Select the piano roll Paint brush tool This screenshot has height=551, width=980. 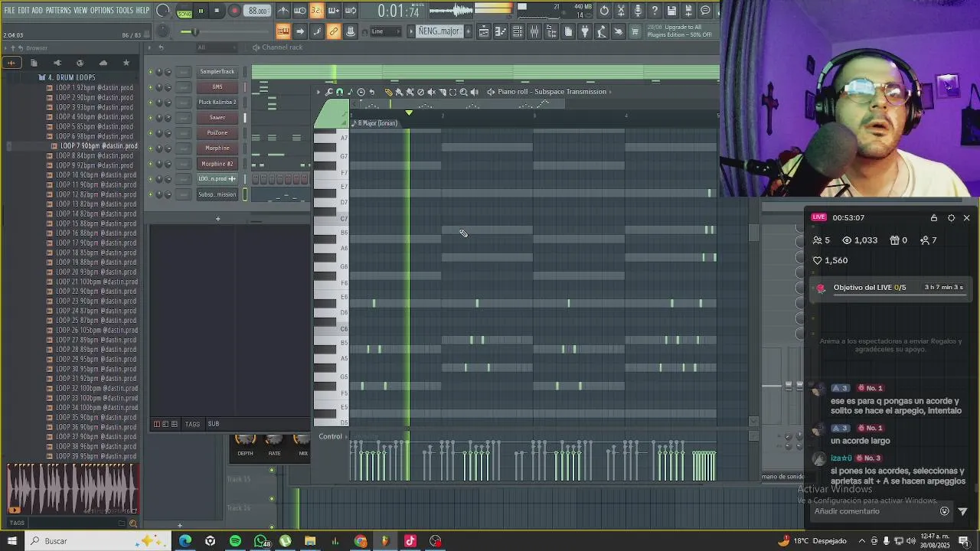[x=399, y=92]
